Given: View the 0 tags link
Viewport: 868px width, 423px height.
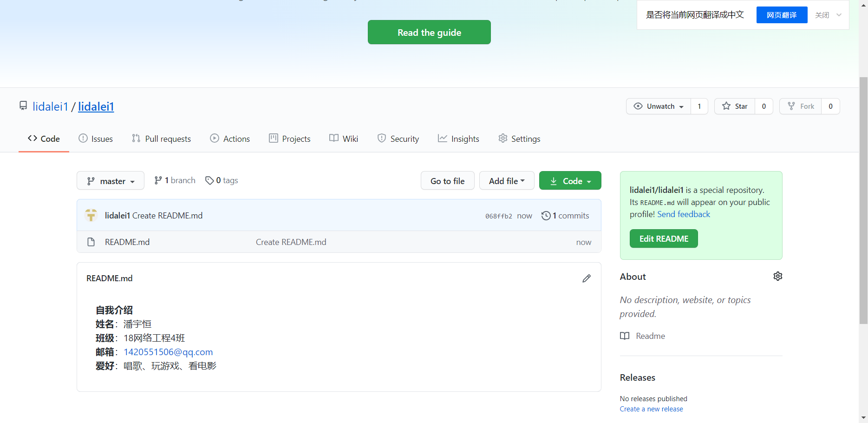Looking at the screenshot, I should click(222, 180).
